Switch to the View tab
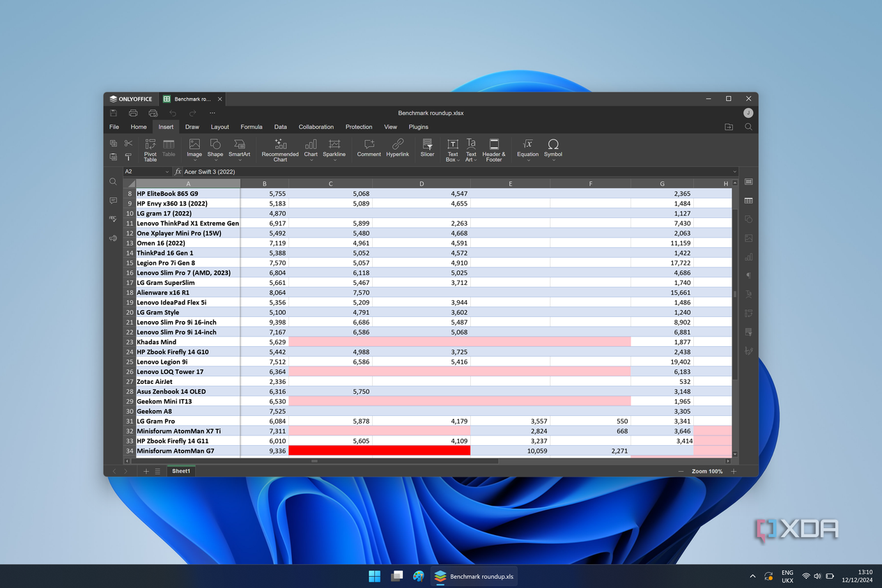 391,127
